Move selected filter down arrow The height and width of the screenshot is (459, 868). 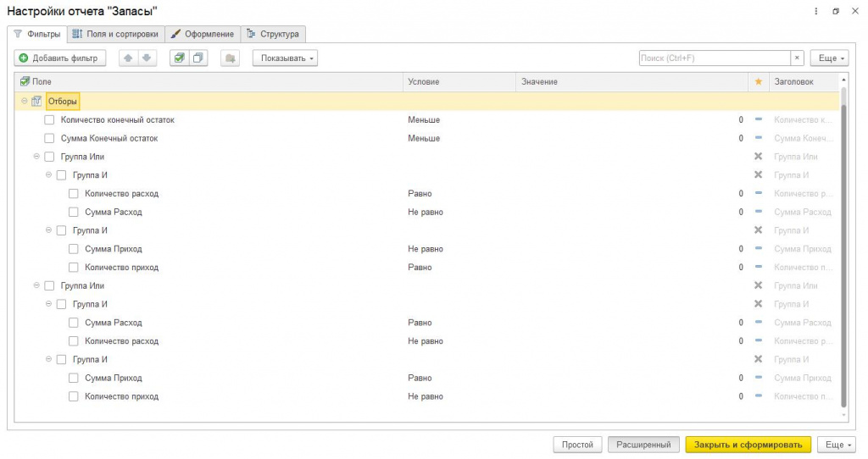(x=147, y=58)
